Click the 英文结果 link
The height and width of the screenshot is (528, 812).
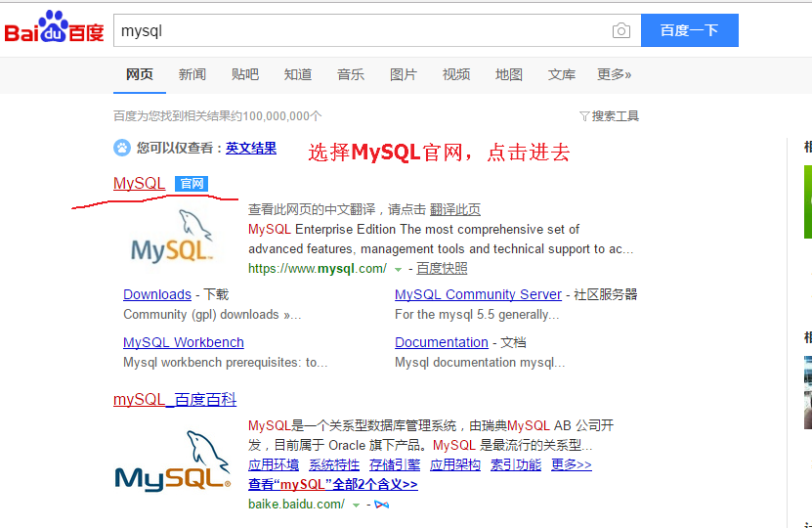coord(251,149)
